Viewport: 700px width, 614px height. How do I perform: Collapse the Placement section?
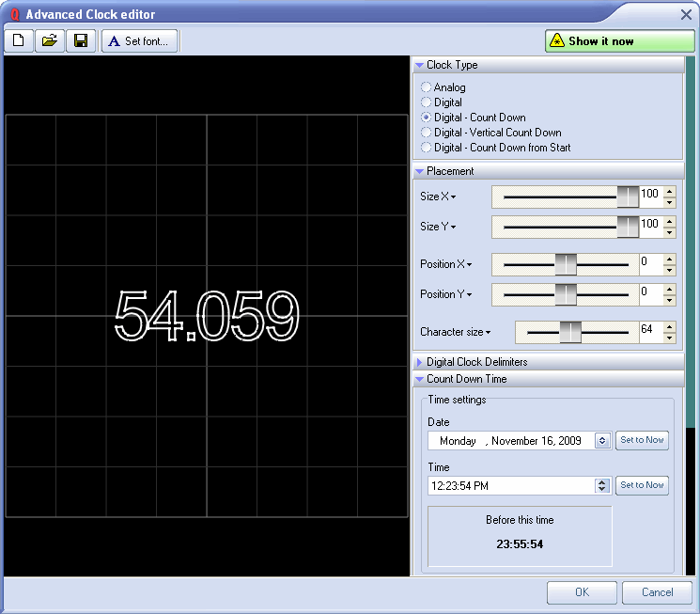point(449,171)
